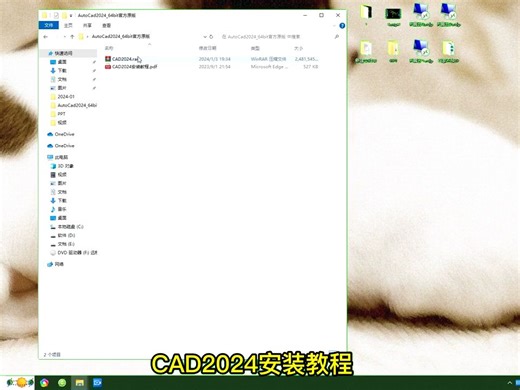
Task: Open the blue mail app on taskbar
Action: [x=97, y=383]
